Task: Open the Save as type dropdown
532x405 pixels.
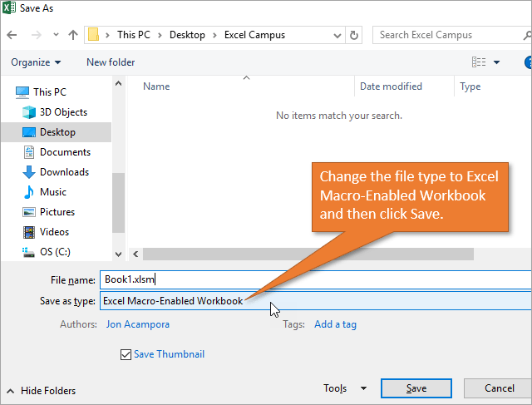Action: coord(314,301)
